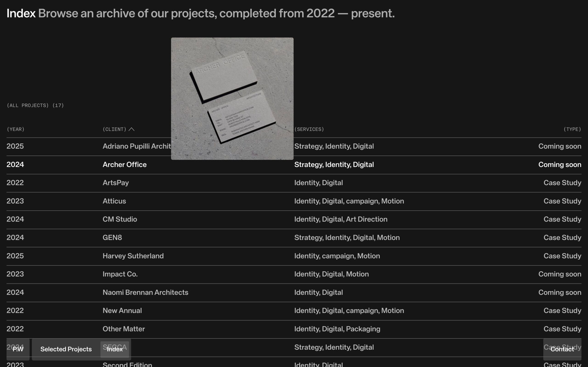588x367 pixels.
Task: Switch to the Index nav tab
Action: pyautogui.click(x=115, y=349)
